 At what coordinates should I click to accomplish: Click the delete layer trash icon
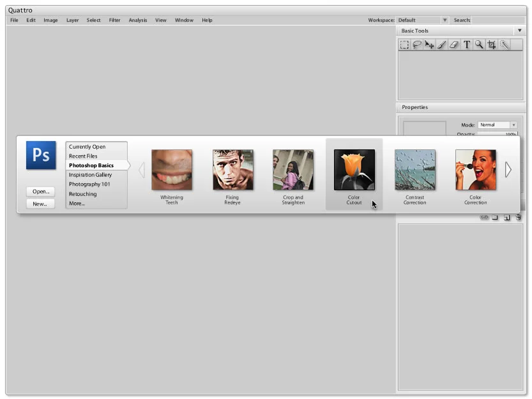(x=519, y=217)
